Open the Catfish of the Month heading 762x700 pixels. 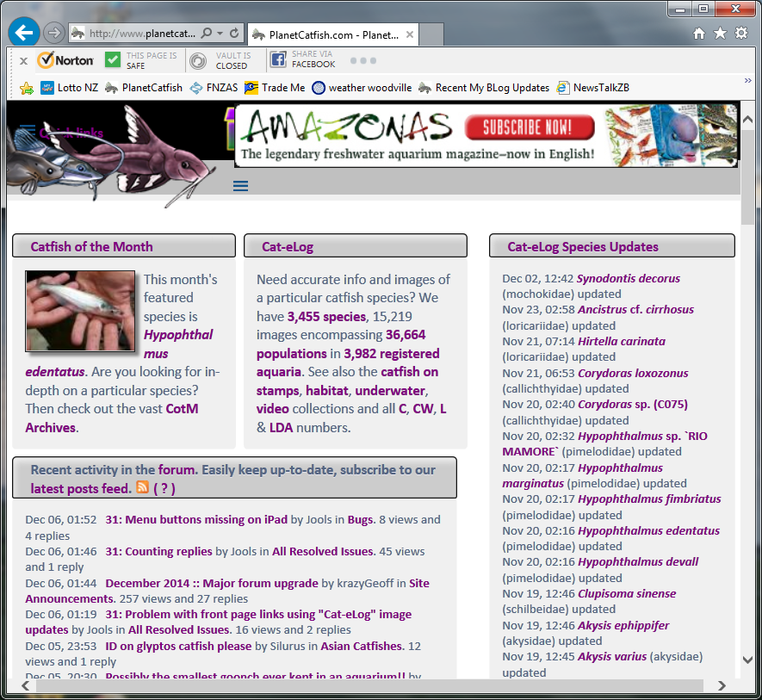pyautogui.click(x=91, y=247)
